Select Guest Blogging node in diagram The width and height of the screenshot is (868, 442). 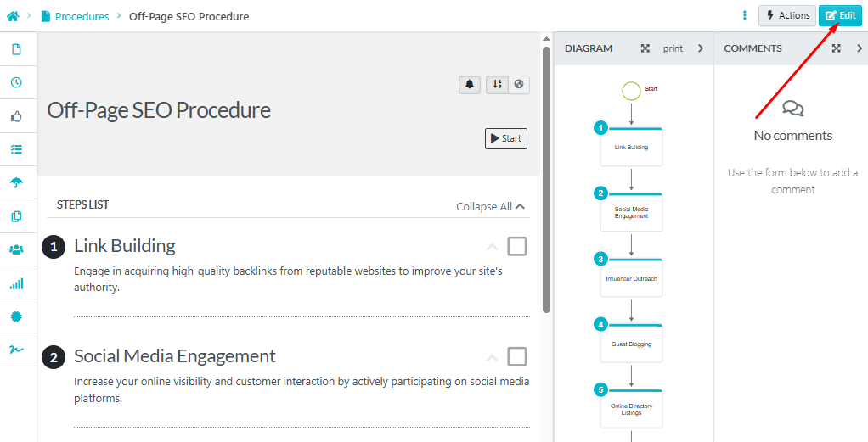pos(631,343)
